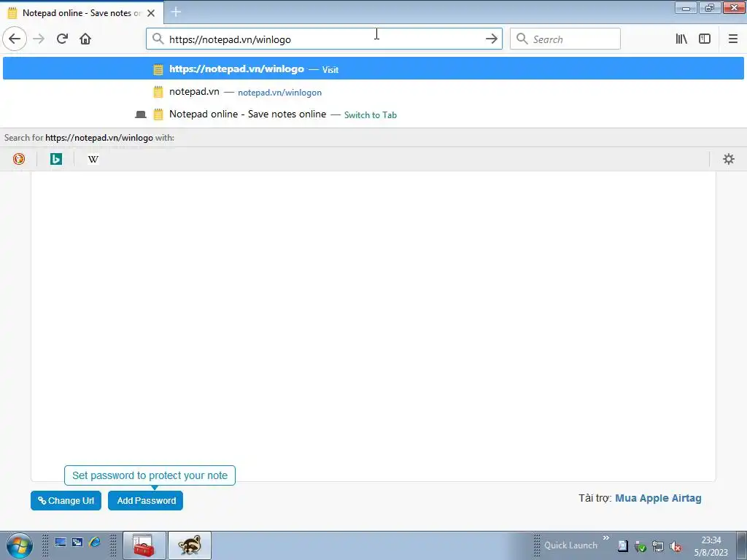This screenshot has height=560, width=747.
Task: Click the Go arrow in the address bar
Action: (x=491, y=39)
